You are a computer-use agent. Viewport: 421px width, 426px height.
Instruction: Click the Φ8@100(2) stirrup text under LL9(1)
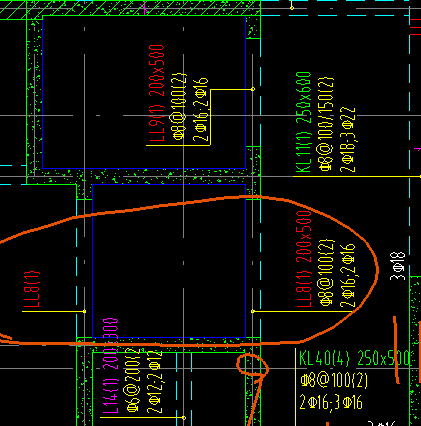(179, 106)
